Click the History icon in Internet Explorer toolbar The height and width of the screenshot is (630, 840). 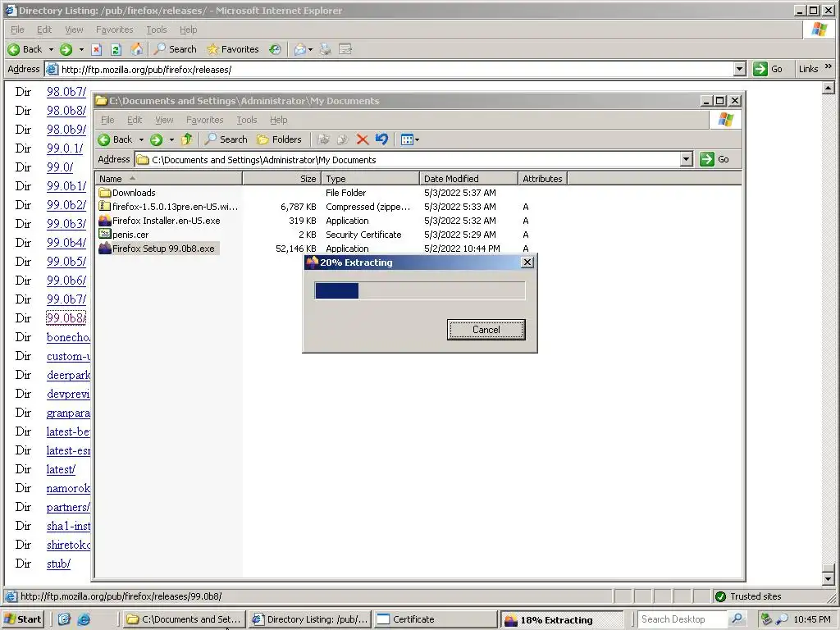pos(275,49)
